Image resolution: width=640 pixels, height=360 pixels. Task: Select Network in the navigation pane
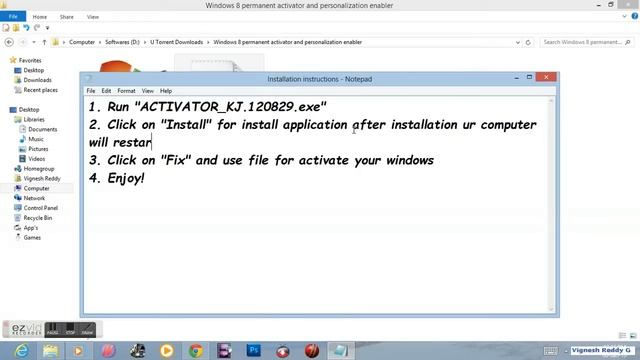[34, 198]
